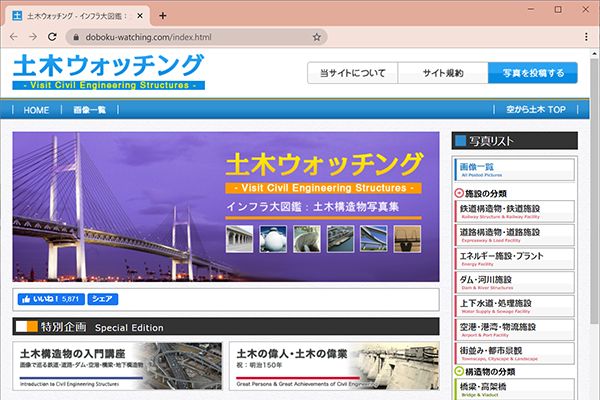Image resolution: width=600 pixels, height=400 pixels.
Task: Close the 土木ウォッチング browser tab
Action: pyautogui.click(x=139, y=15)
